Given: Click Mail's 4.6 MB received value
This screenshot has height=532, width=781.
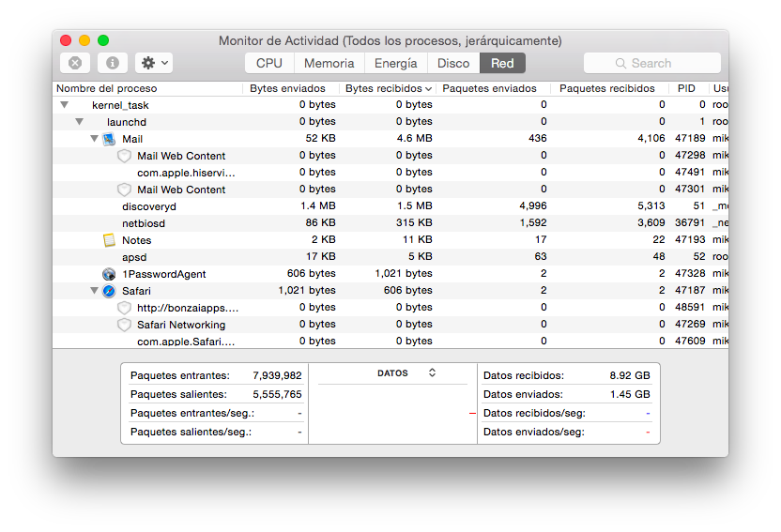Looking at the screenshot, I should (x=414, y=138).
